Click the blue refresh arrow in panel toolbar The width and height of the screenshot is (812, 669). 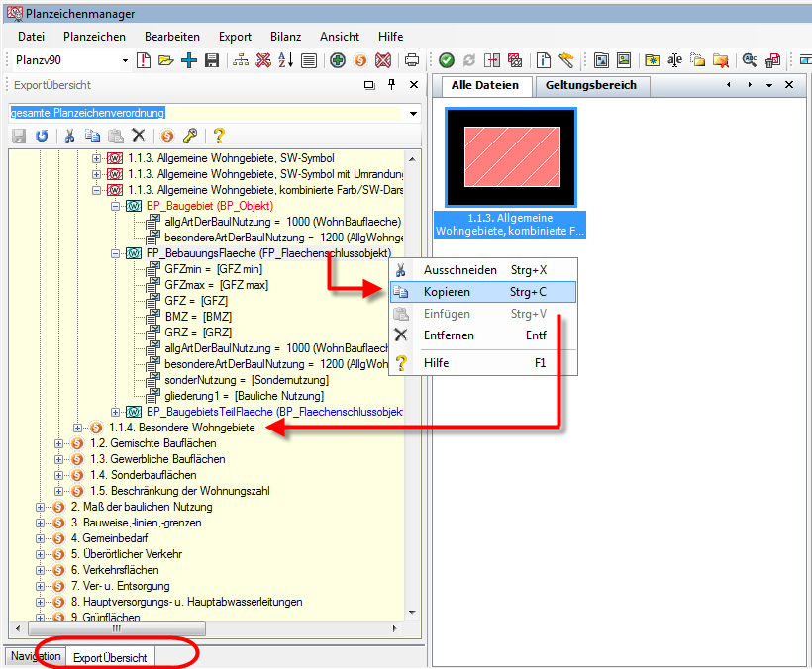click(x=42, y=136)
